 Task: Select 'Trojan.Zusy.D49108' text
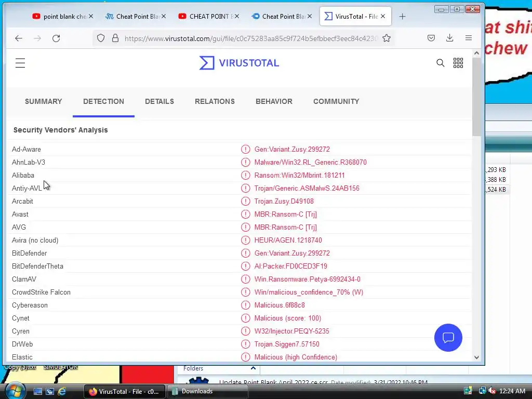284,201
